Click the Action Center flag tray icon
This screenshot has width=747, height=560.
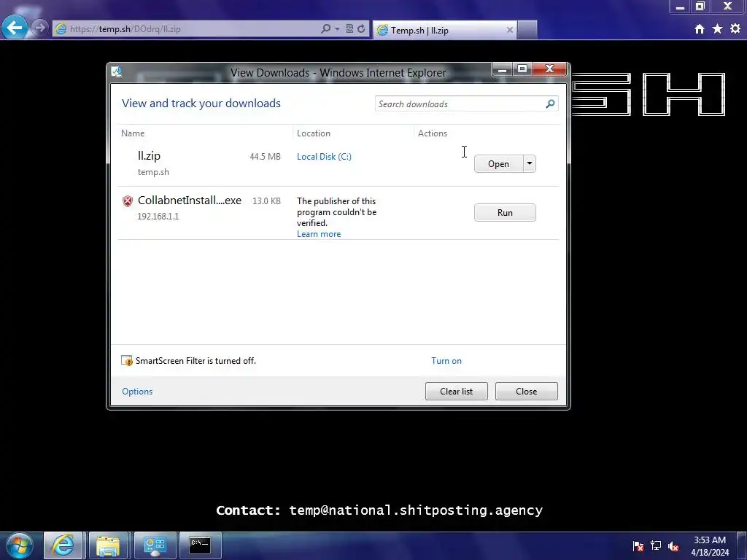coord(638,546)
